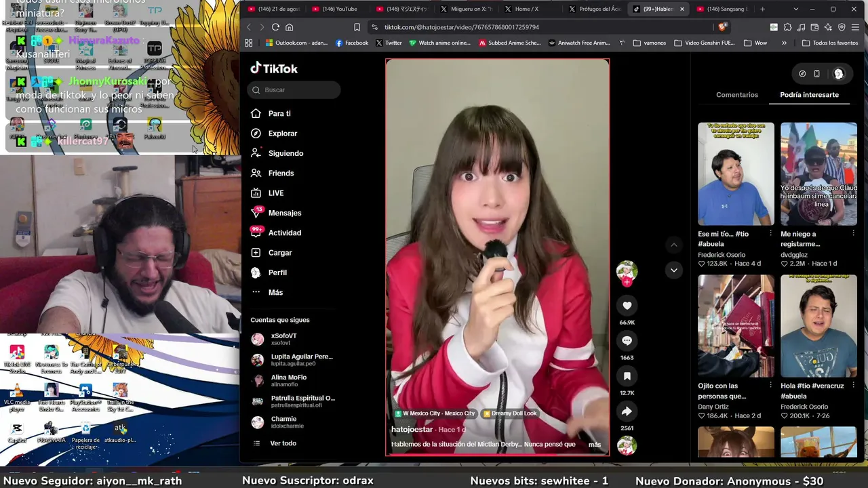868x488 pixels.
Task: Open the browser extensions puzzle icon
Action: [787, 27]
